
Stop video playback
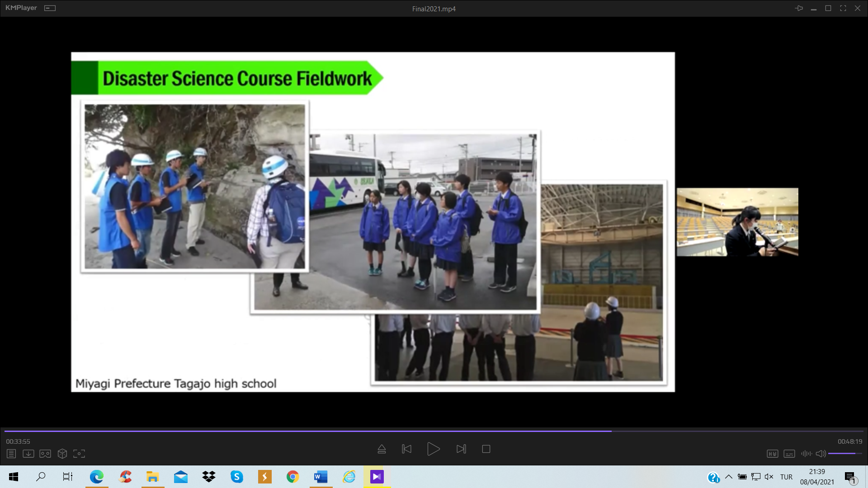[x=486, y=449]
